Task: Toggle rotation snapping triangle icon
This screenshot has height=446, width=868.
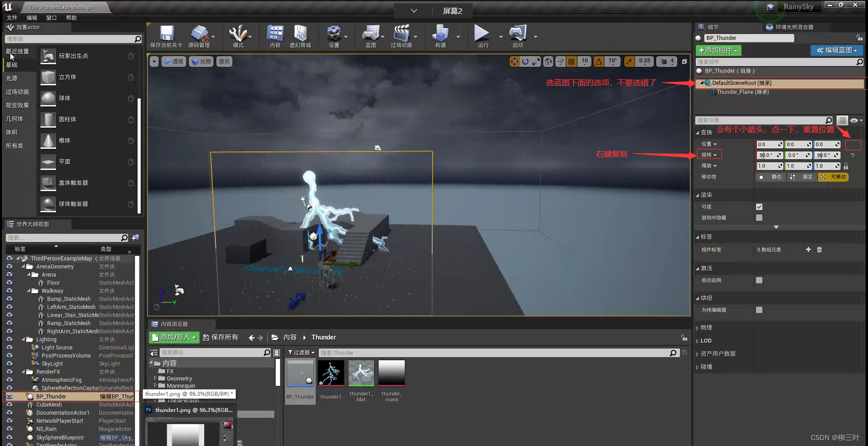Action: point(598,62)
